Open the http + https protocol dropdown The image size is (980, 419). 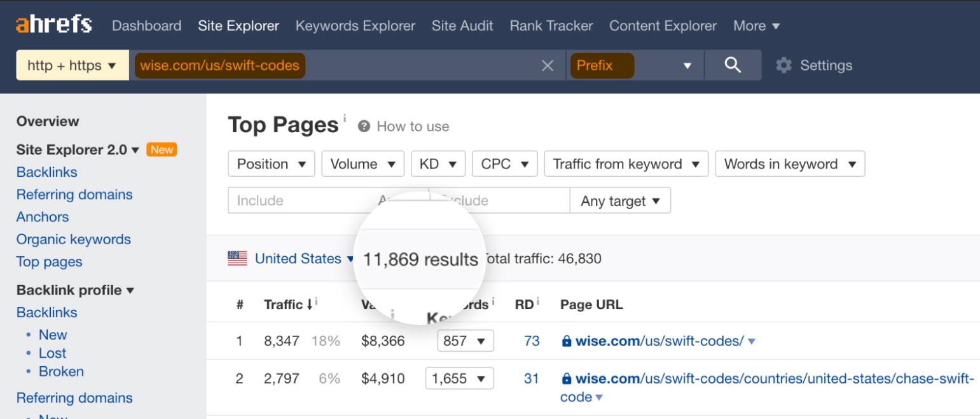72,65
